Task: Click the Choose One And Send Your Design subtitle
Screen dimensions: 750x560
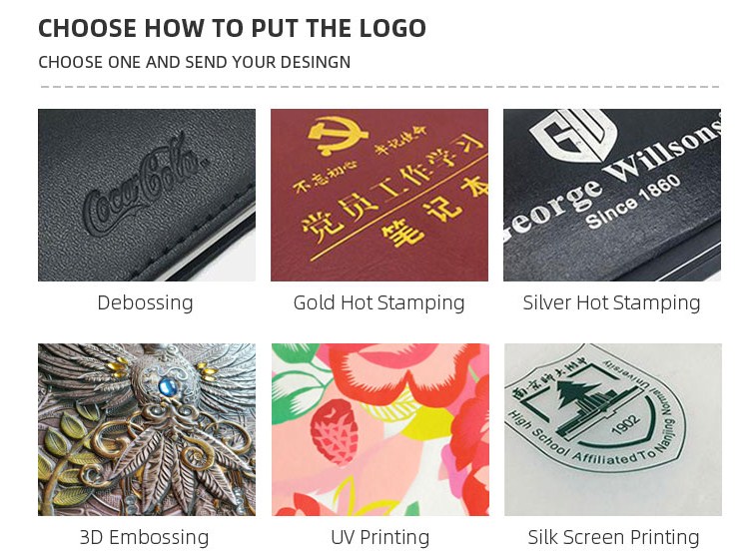Action: [194, 62]
